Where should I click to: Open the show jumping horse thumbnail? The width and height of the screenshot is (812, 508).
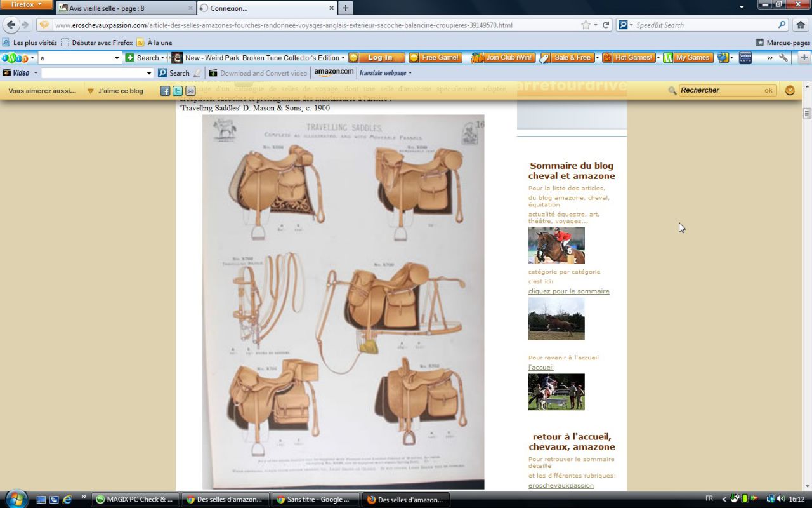pyautogui.click(x=556, y=246)
